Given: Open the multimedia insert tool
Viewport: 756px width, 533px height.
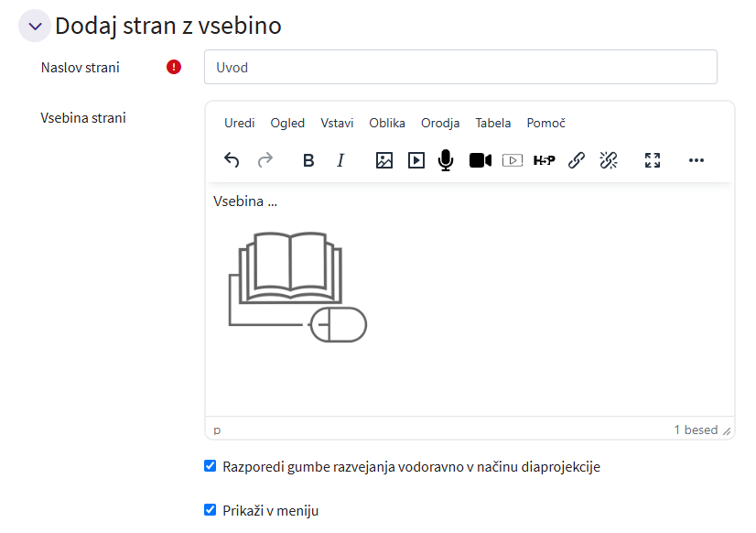Looking at the screenshot, I should 416,160.
